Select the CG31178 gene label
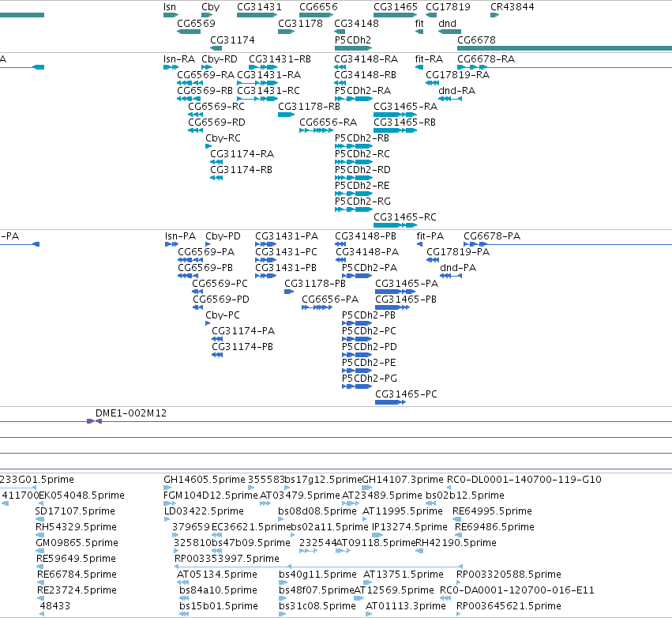 [300, 23]
